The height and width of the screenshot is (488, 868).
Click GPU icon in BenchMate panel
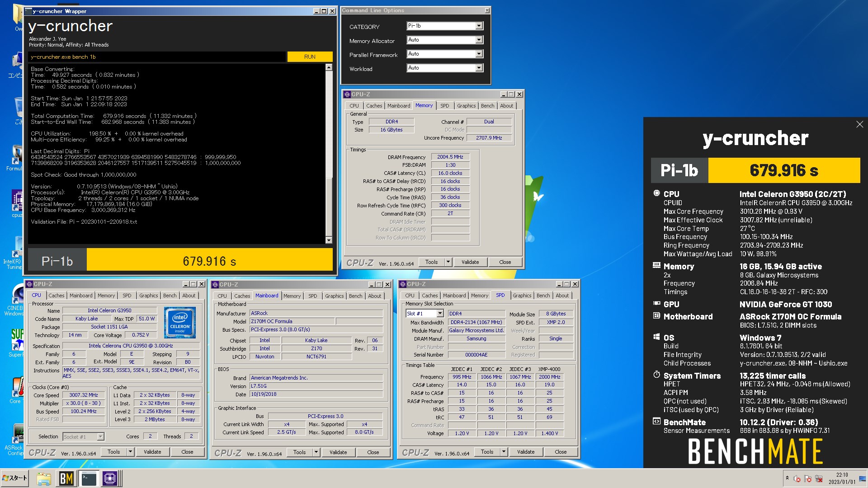[x=656, y=304]
